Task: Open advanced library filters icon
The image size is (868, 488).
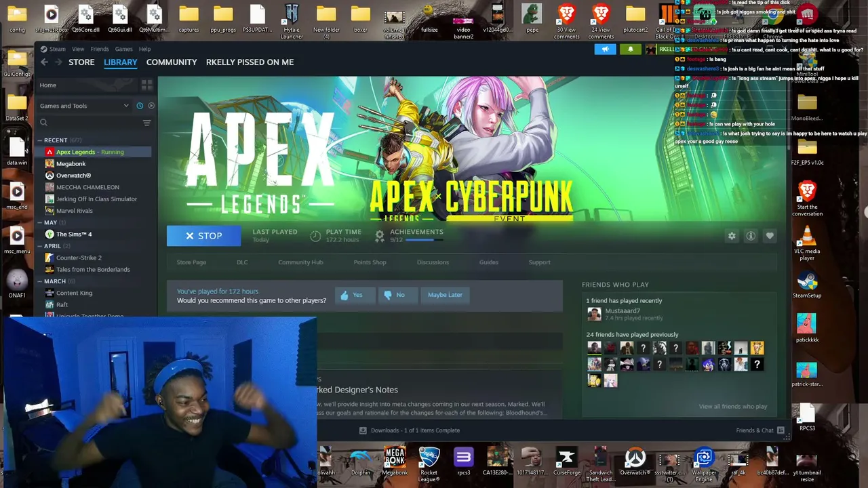Action: pyautogui.click(x=146, y=123)
